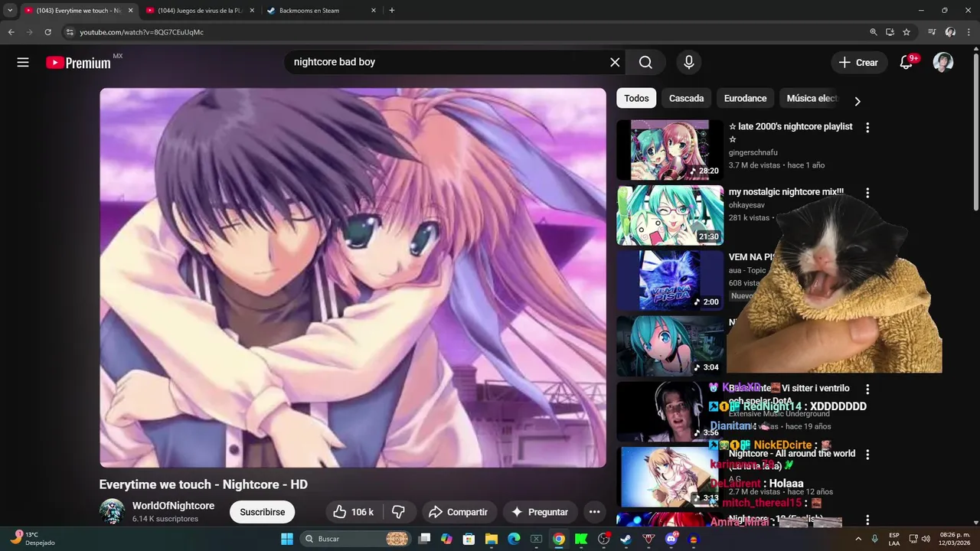Image resolution: width=980 pixels, height=551 pixels.
Task: Close the Backmooms en Steam tab
Action: [x=374, y=11]
